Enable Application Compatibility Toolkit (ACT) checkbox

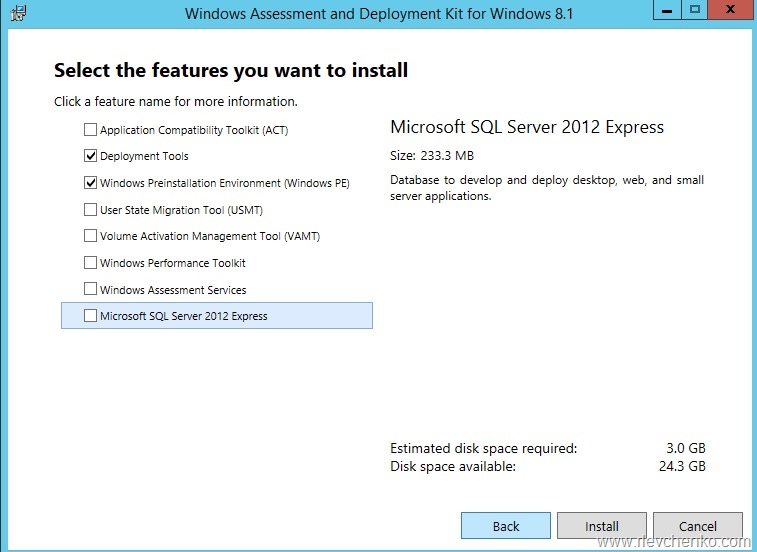(91, 130)
